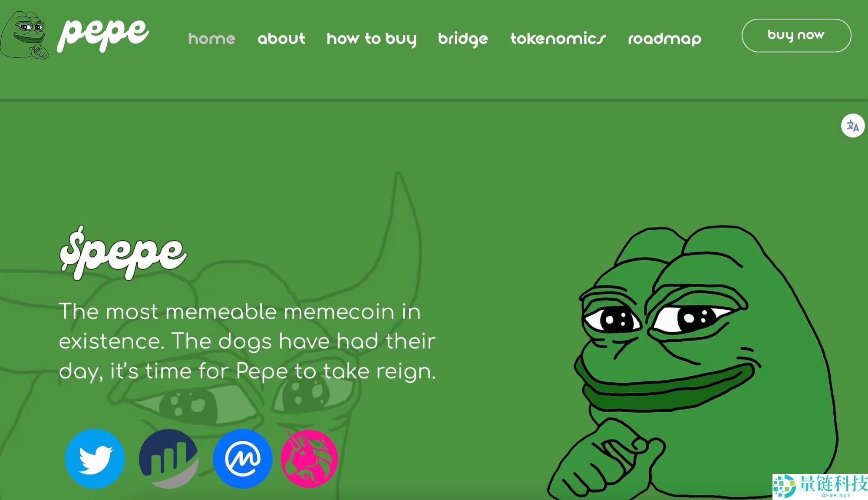Jump to tokenomics section

pyautogui.click(x=558, y=39)
